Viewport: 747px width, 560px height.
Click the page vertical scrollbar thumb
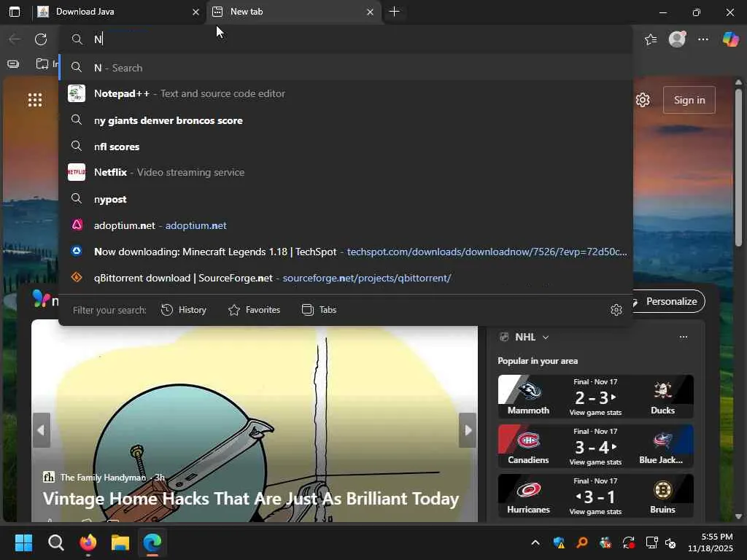pyautogui.click(x=738, y=167)
